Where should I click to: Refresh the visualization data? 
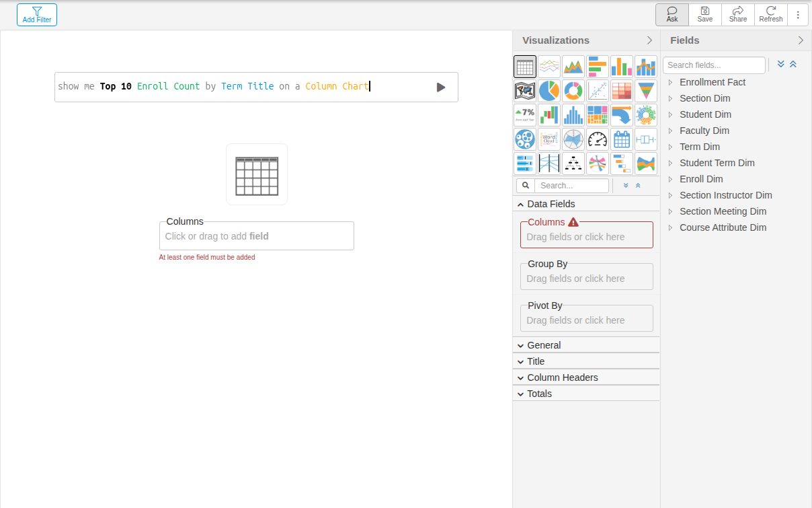point(771,14)
